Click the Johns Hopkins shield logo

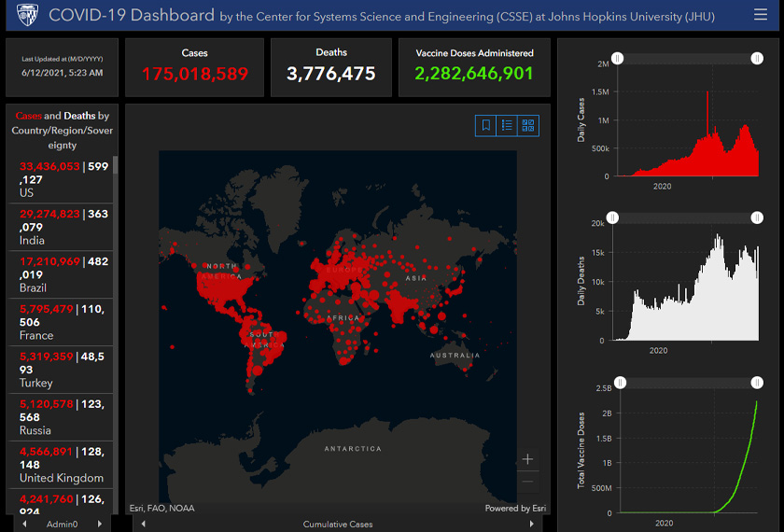27,15
